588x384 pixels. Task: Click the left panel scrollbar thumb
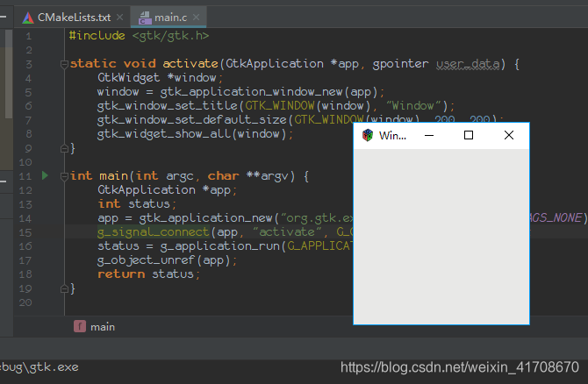[8, 75]
